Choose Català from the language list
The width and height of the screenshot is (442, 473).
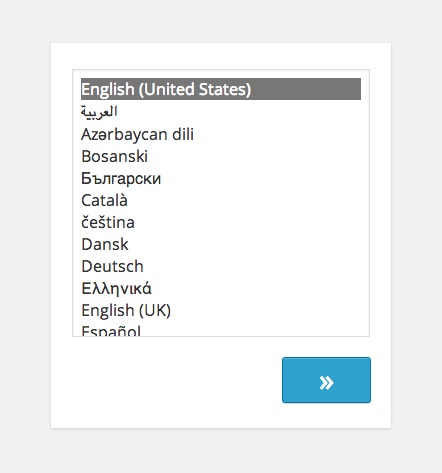221,200
